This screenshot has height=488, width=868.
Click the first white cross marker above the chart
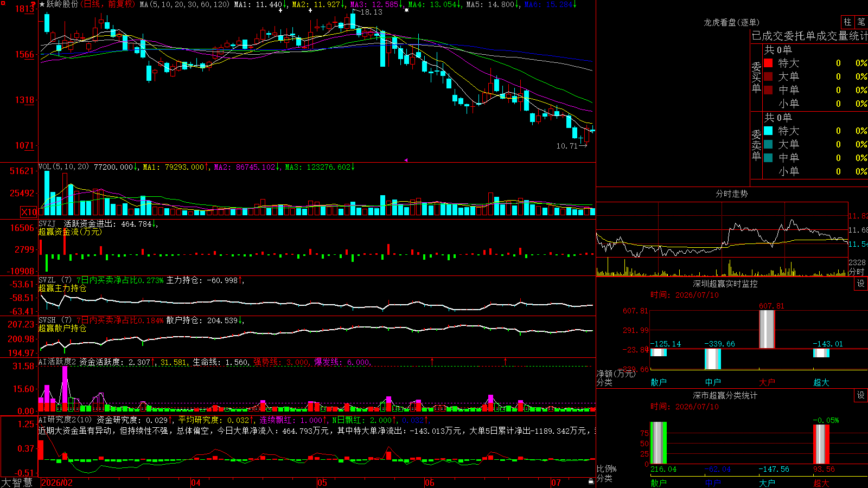point(280,10)
